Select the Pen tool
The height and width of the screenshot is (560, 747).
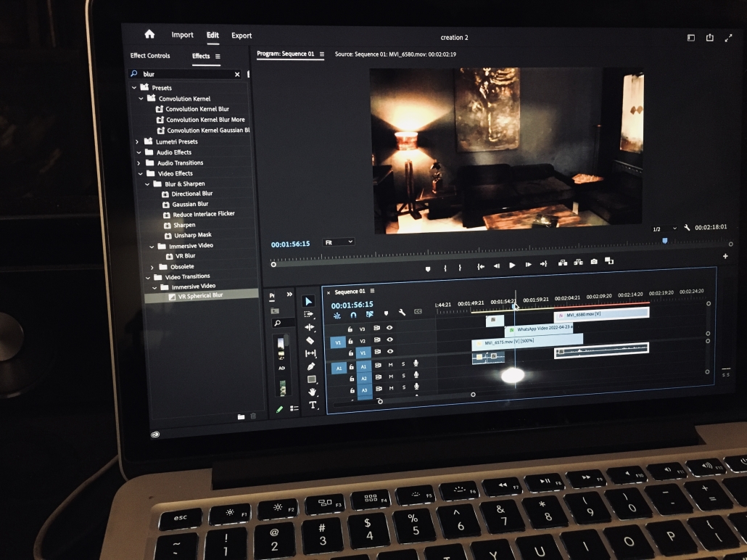click(310, 366)
